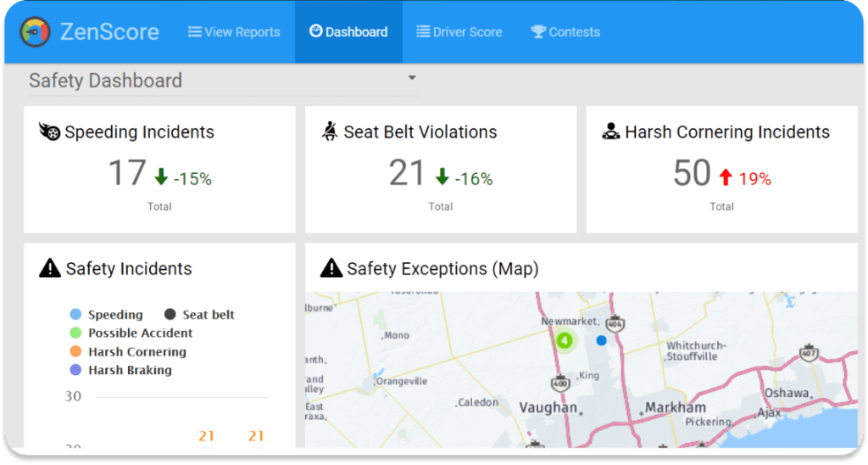
Task: Click the Safety Exceptions (Map) warning icon
Action: click(331, 268)
